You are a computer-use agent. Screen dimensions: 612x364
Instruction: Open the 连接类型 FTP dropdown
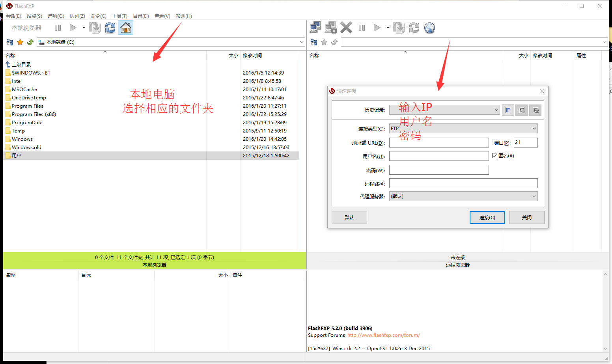(463, 129)
